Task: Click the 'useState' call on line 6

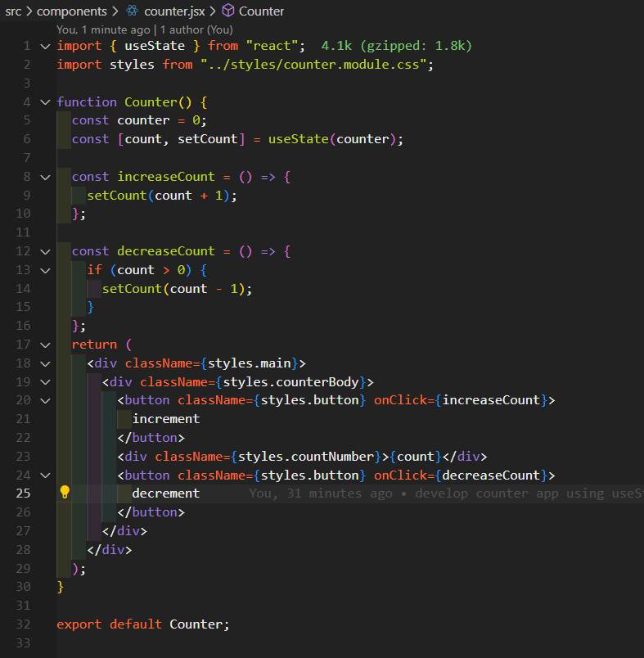Action: 299,139
